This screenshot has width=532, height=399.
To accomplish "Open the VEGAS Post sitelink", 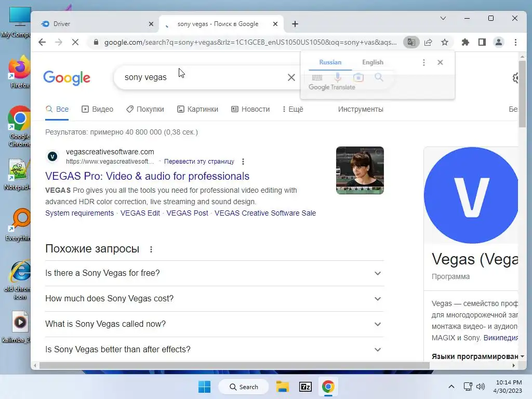I will 187,213.
